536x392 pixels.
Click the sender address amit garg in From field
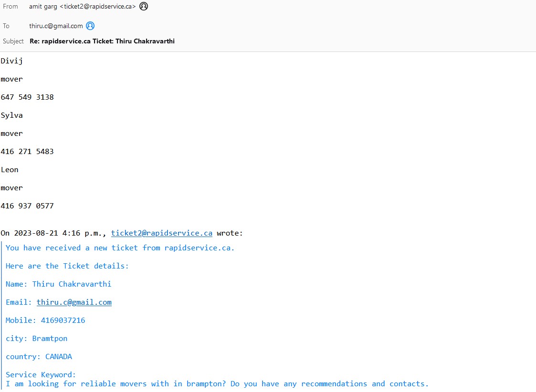tap(82, 7)
